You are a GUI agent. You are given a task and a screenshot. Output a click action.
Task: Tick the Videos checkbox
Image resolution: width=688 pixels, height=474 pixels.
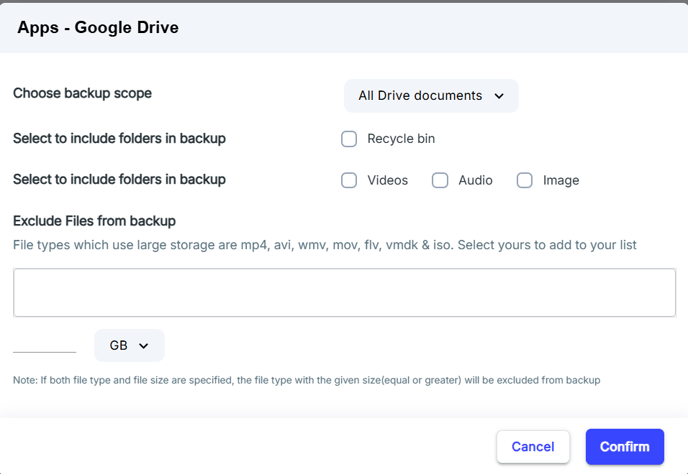349,180
